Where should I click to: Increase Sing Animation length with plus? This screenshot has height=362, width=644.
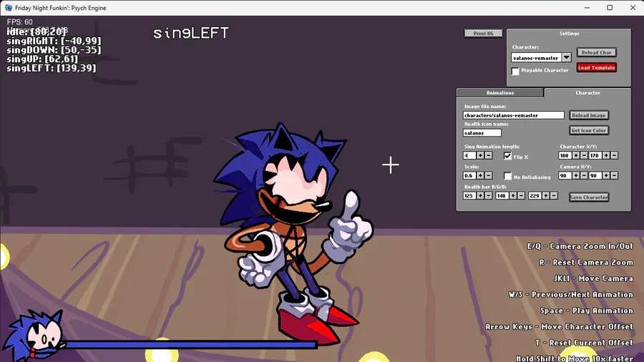(480, 155)
